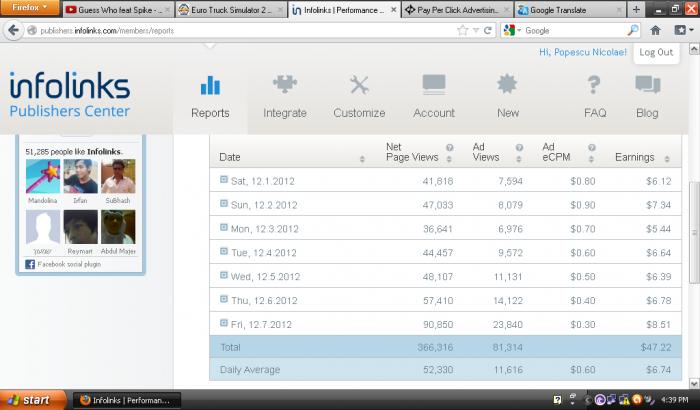Viewport: 700px width, 410px height.
Task: Click the browser back arrow
Action: (13, 30)
